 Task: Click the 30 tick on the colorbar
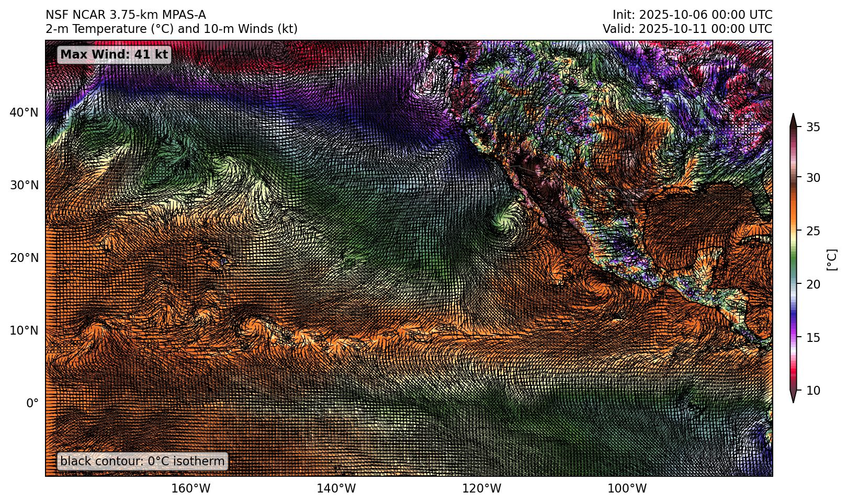coord(812,178)
